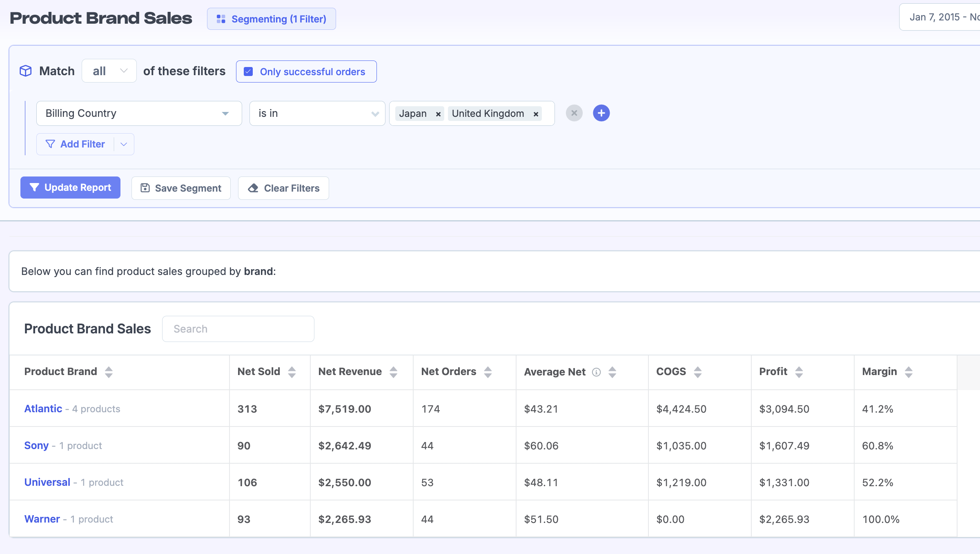Open Billing Country field dropdown
Screen dimensions: 980x554
[x=139, y=114]
